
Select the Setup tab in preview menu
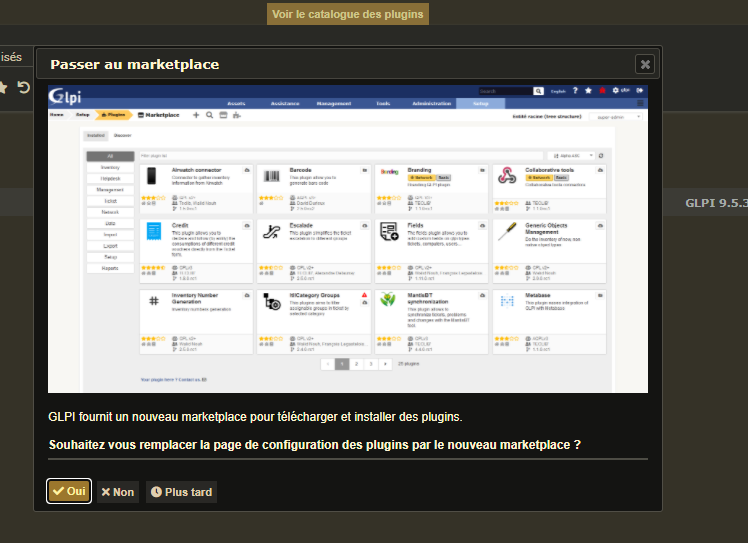click(480, 104)
